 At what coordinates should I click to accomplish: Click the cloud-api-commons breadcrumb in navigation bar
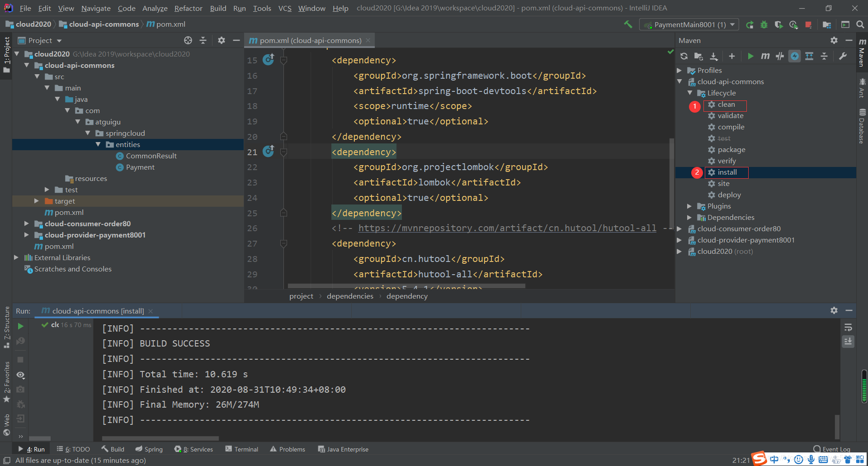tap(99, 24)
